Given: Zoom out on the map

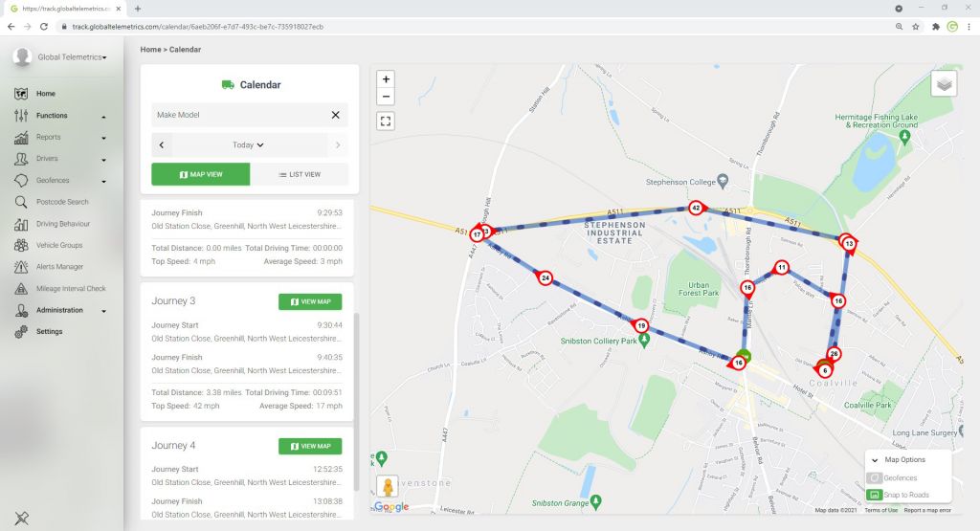Looking at the screenshot, I should (386, 97).
